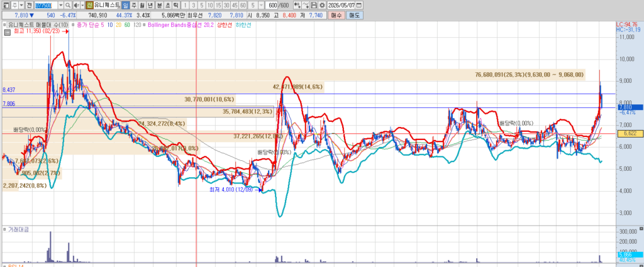
Task: Click the speaker sound alert icon
Action: pyautogui.click(x=76, y=5)
